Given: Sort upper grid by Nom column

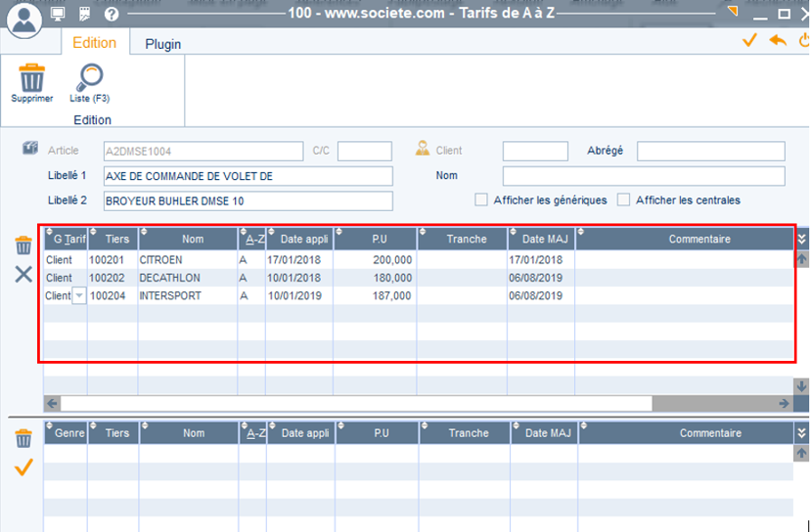Looking at the screenshot, I should click(188, 239).
